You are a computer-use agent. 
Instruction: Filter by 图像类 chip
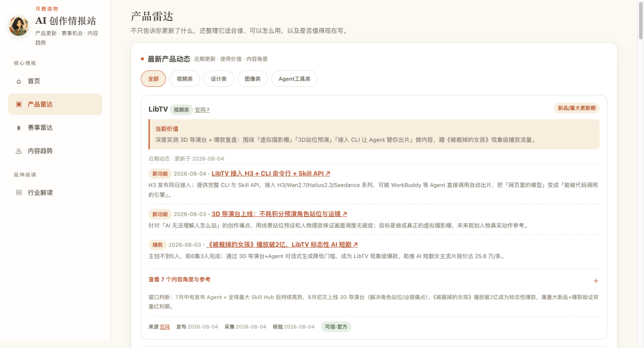click(253, 79)
